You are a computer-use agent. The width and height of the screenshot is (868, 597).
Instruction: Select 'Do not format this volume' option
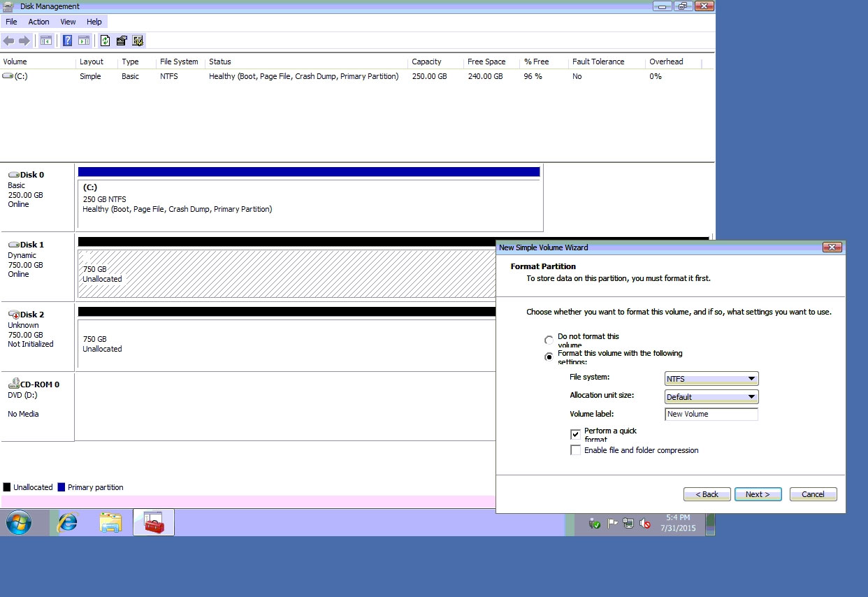(x=549, y=340)
